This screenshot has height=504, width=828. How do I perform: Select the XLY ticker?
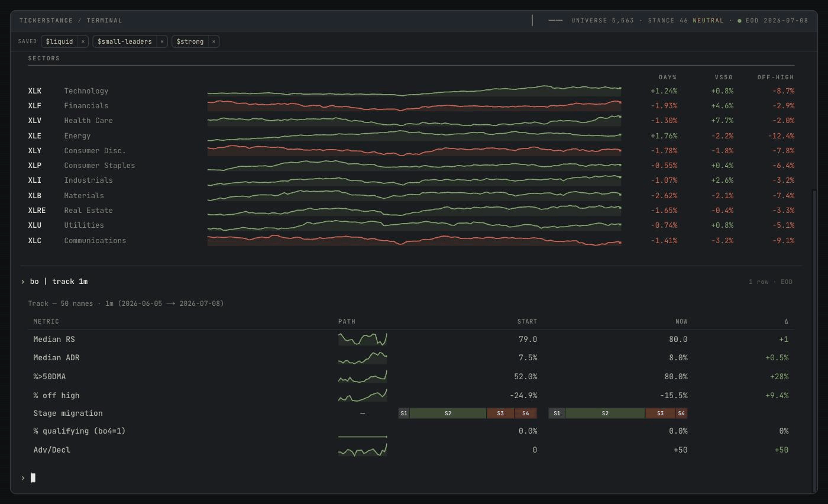click(35, 151)
